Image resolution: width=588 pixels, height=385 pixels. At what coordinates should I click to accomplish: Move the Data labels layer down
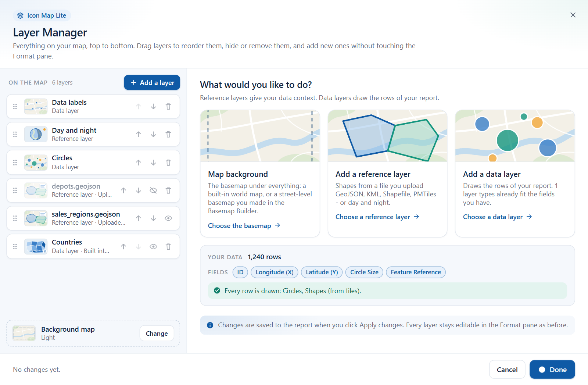click(153, 107)
